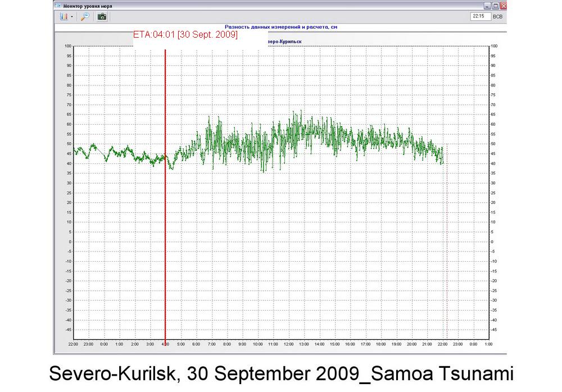Click the dashed red line at data end
The height and width of the screenshot is (392, 562).
click(x=447, y=253)
